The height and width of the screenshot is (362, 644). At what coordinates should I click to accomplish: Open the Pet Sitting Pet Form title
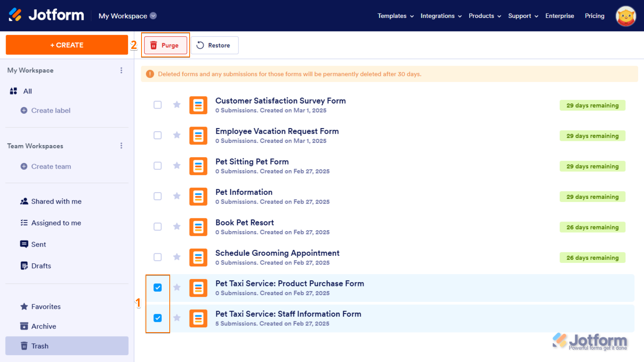(x=252, y=162)
